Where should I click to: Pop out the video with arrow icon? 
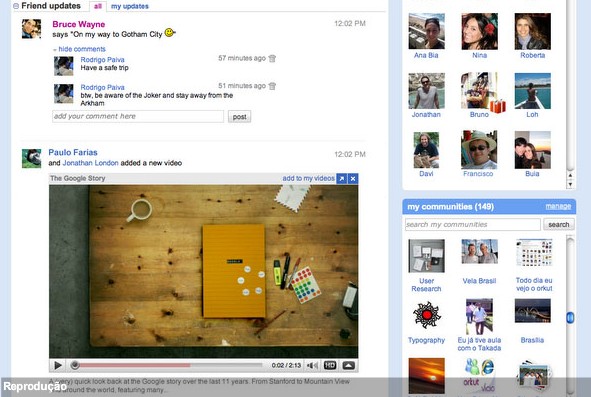click(341, 179)
